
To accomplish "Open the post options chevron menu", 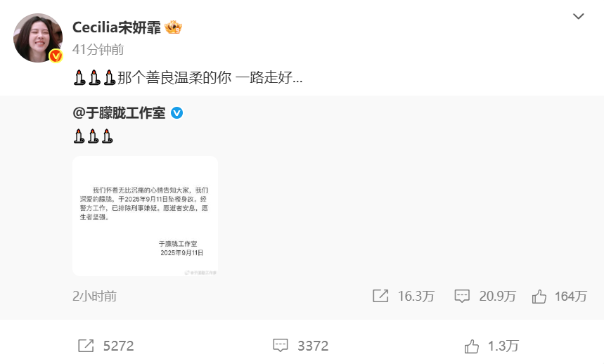I will [x=578, y=16].
